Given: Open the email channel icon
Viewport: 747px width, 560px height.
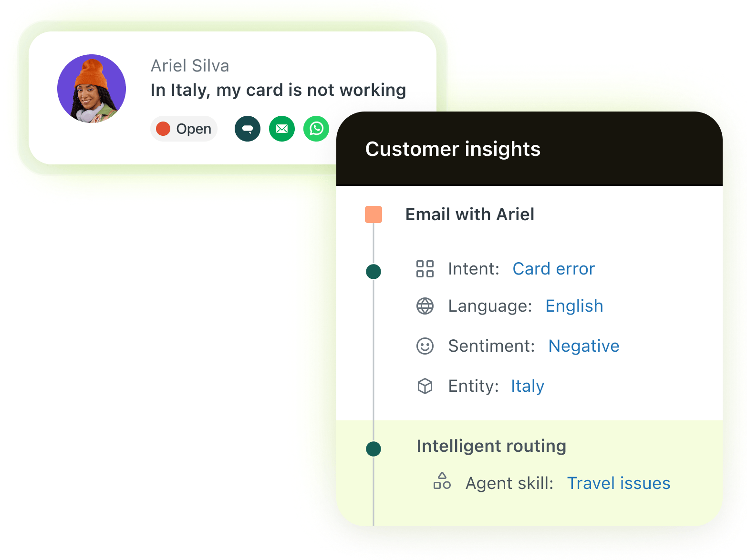Looking at the screenshot, I should 281,129.
